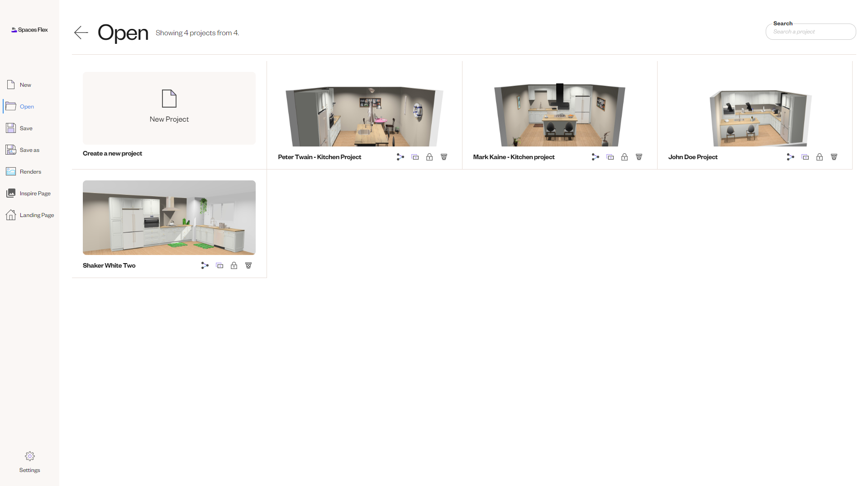Delete the Shaker White Two project
Viewport: 868px width, 486px height.
(x=248, y=265)
